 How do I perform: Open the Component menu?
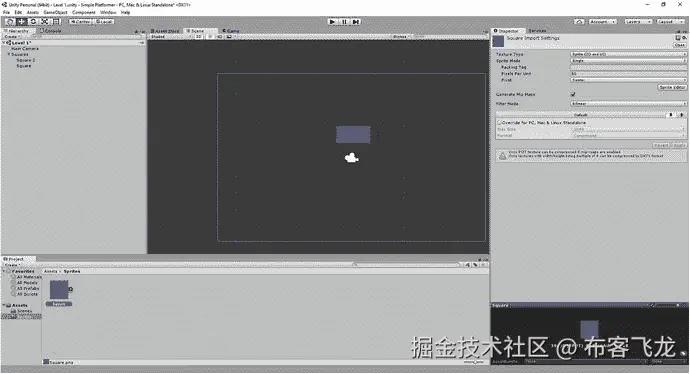(x=84, y=12)
